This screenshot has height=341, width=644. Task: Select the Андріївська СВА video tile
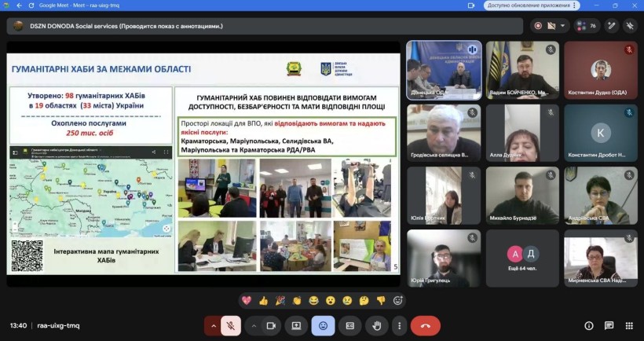coord(601,196)
